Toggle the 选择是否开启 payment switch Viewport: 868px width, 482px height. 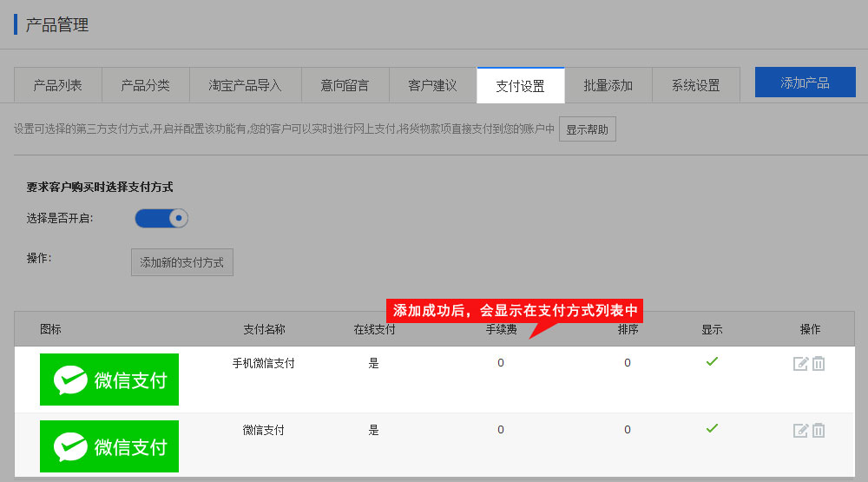161,219
